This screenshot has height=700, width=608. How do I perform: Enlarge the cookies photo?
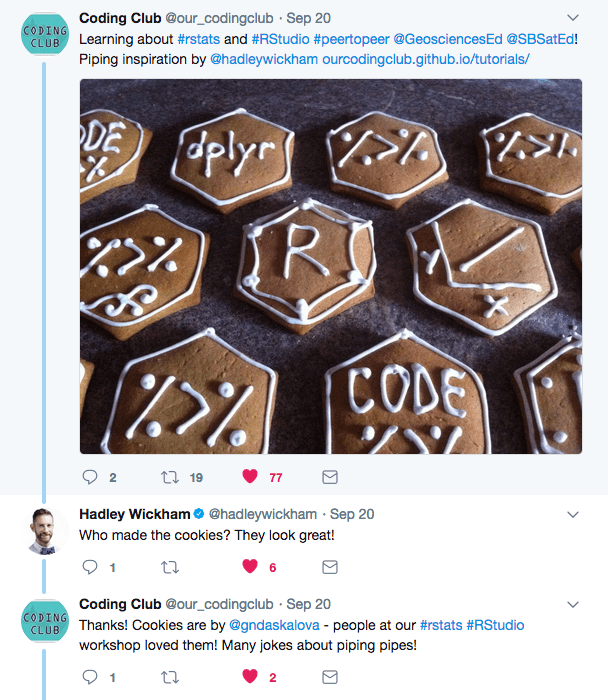click(x=330, y=266)
